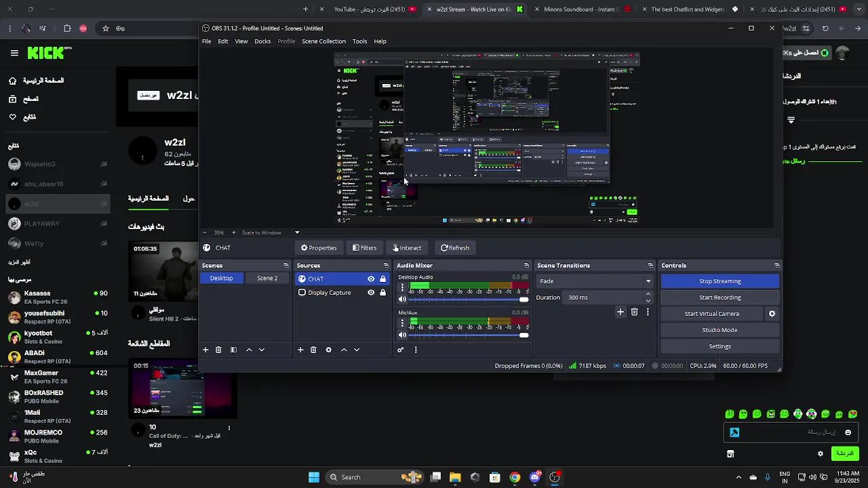The width and height of the screenshot is (868, 488).
Task: Open Mic/Aux three-dot options
Action: pyautogui.click(x=402, y=323)
